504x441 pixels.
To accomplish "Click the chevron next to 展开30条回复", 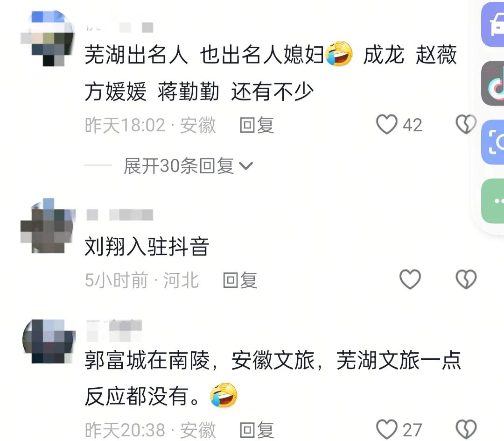I will click(x=246, y=166).
